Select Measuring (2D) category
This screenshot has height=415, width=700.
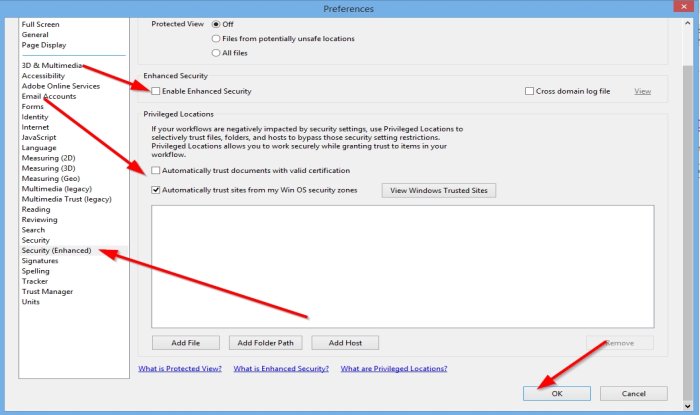(x=48, y=158)
